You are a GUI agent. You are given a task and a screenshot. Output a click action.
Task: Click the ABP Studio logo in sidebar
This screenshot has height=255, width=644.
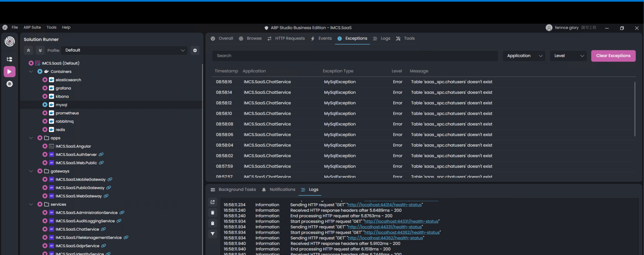point(9,41)
